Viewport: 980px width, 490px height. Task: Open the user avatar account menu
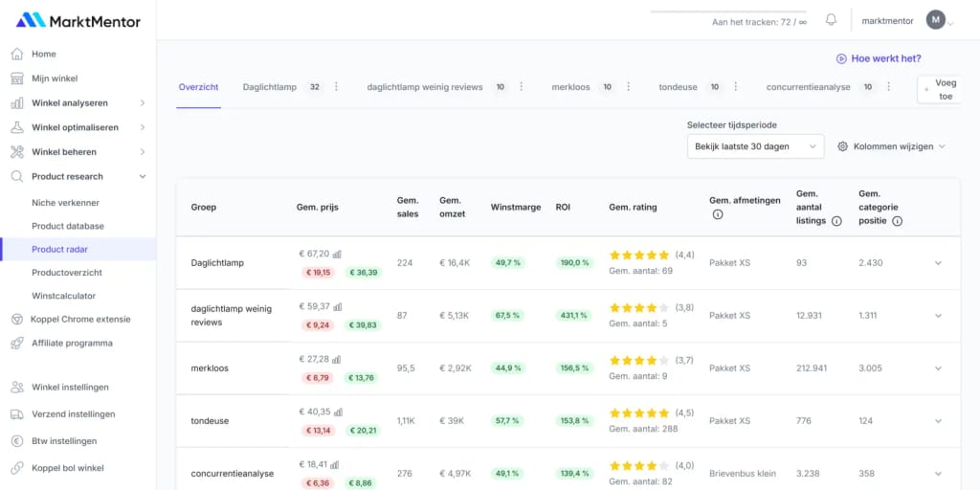[936, 20]
